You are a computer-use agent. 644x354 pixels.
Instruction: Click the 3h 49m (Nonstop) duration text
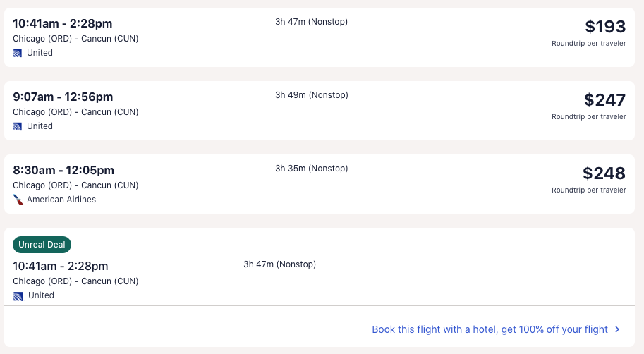click(x=311, y=95)
